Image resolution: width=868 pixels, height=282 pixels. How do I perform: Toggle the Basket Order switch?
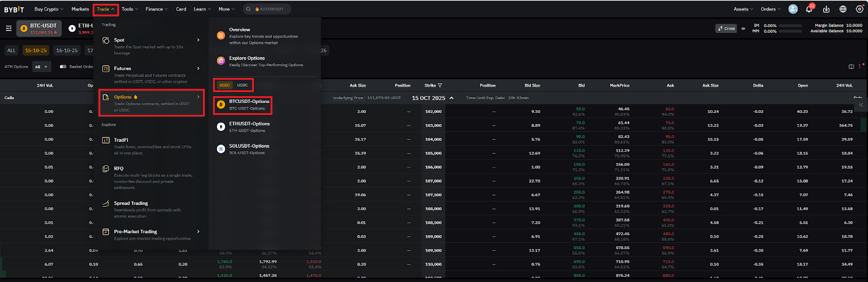click(x=63, y=67)
